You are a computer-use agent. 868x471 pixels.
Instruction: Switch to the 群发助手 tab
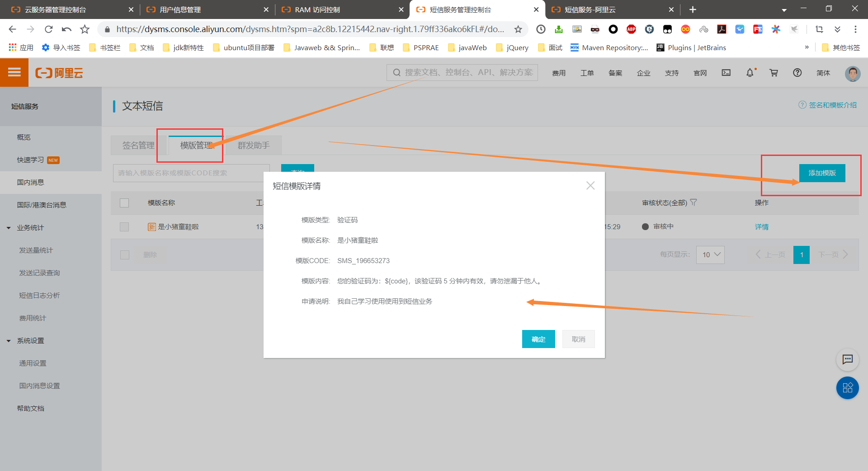point(254,146)
